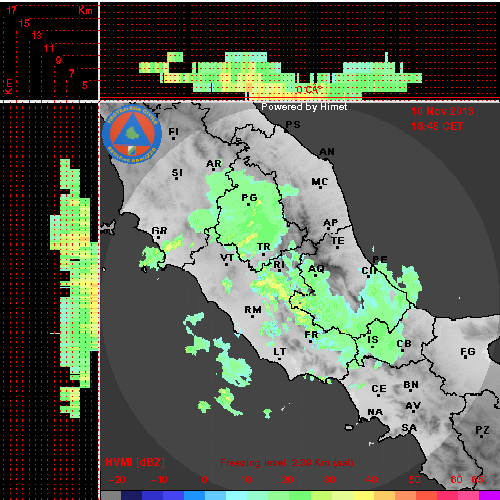This screenshot has height=500, width=500.
Task: Click the Protezione Civile Abruzzo logo
Action: click(132, 134)
